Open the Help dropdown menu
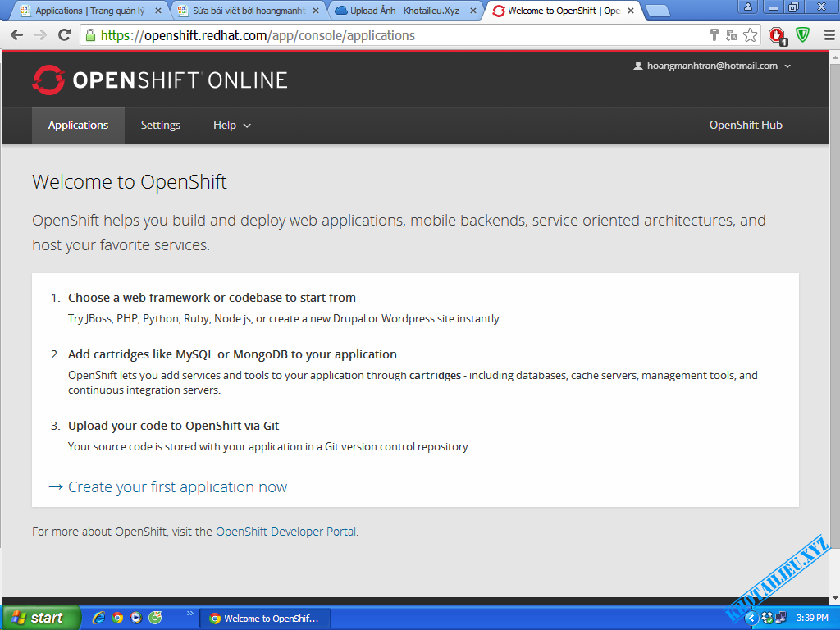Screen dimensions: 840x630 (231, 126)
